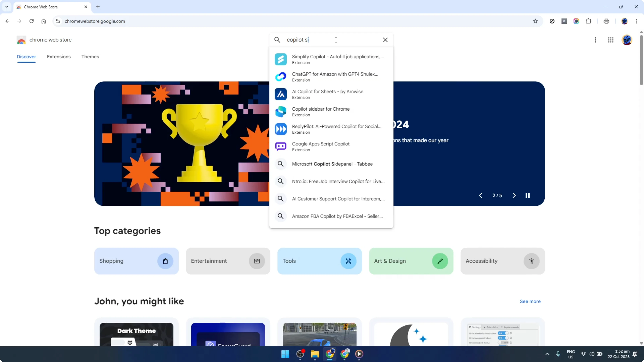The image size is (644, 362).
Task: Expand hidden icons in the system tray
Action: click(x=547, y=354)
